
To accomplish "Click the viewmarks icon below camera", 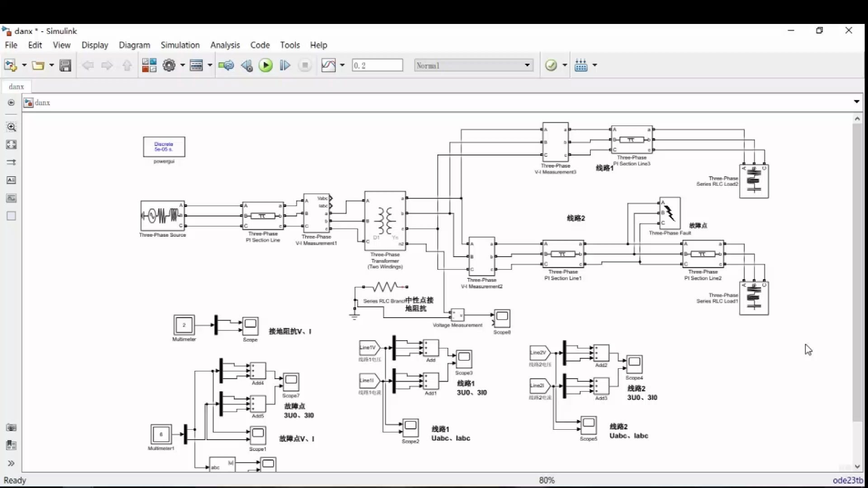I will 11,445.
